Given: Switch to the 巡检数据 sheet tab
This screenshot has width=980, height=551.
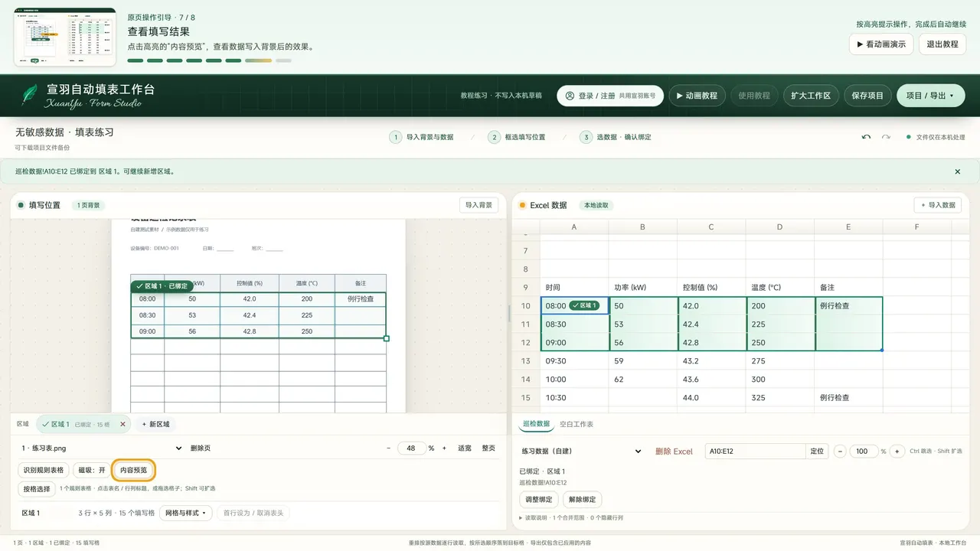Looking at the screenshot, I should [536, 424].
